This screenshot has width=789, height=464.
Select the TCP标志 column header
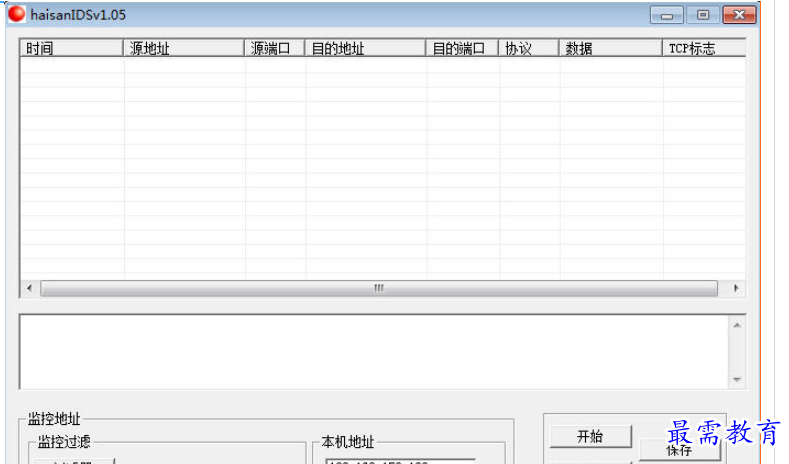pos(704,48)
